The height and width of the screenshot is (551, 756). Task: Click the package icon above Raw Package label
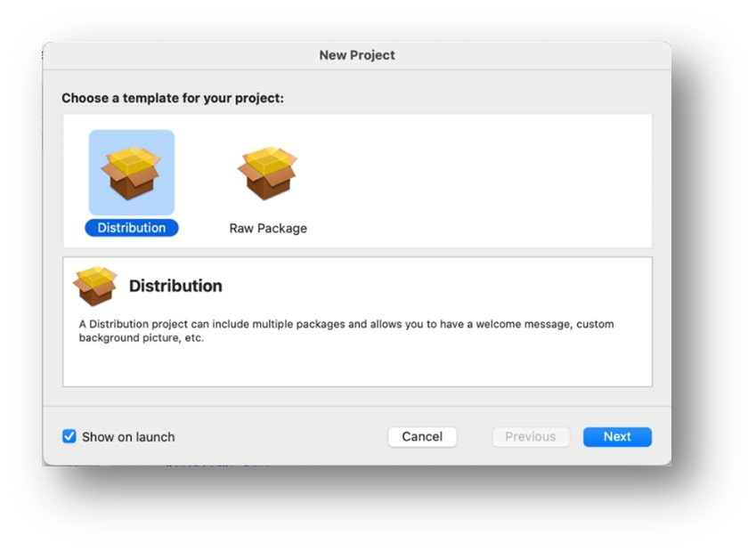click(266, 171)
